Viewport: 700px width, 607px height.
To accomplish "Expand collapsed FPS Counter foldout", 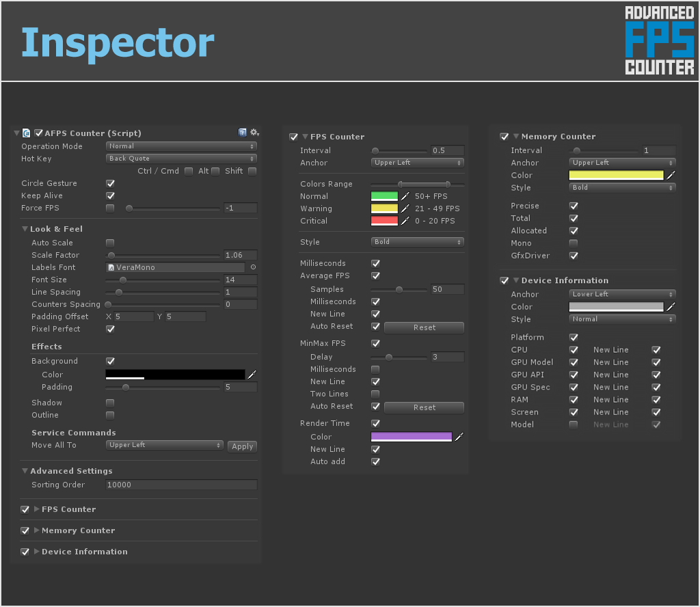I will click(x=37, y=509).
